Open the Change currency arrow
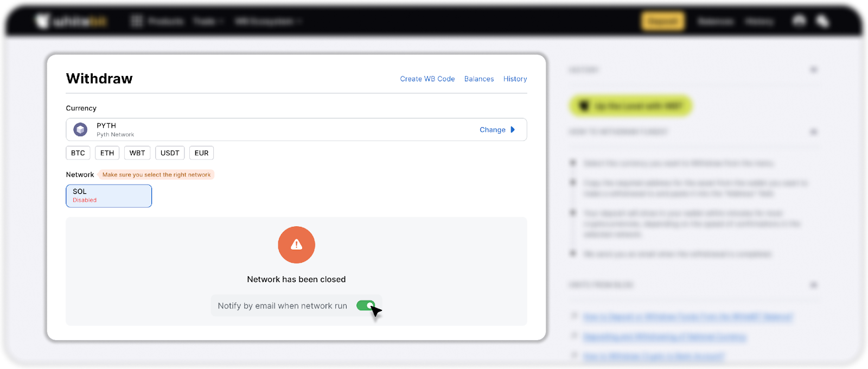 [x=513, y=130]
